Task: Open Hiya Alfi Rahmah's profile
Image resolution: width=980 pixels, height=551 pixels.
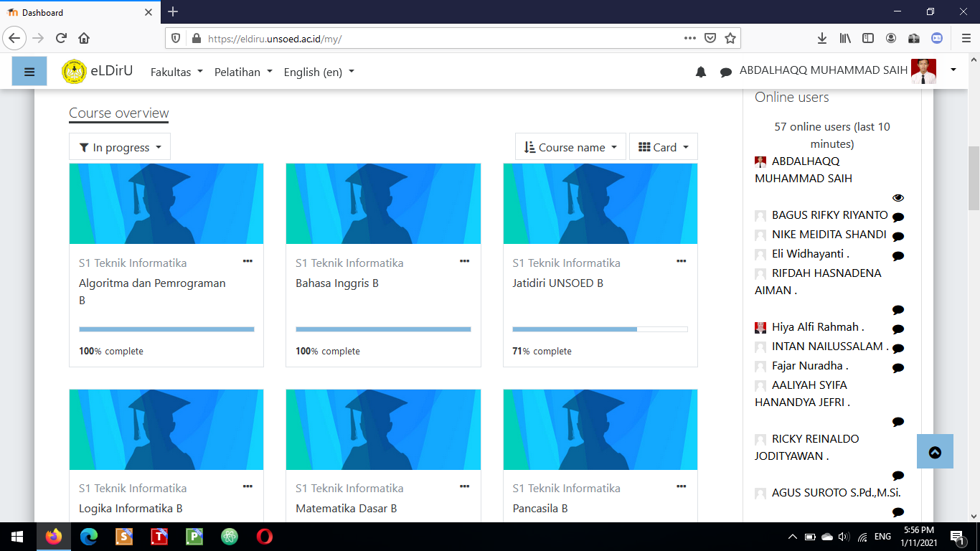Action: [x=818, y=327]
